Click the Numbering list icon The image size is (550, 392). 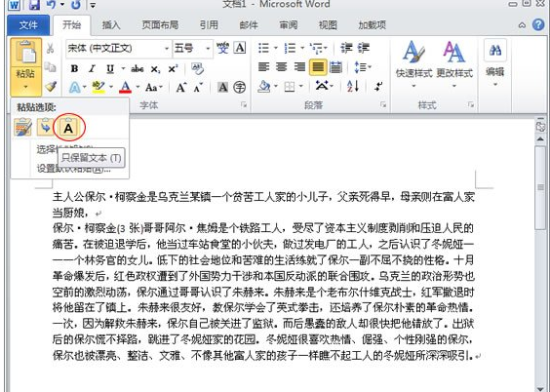pyautogui.click(x=290, y=48)
